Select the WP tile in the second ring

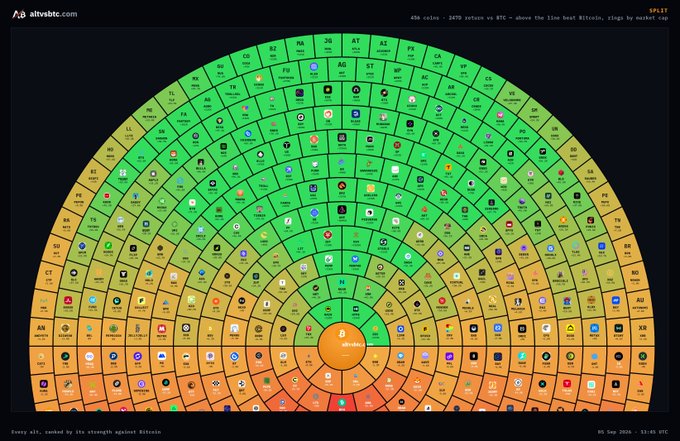tap(398, 73)
